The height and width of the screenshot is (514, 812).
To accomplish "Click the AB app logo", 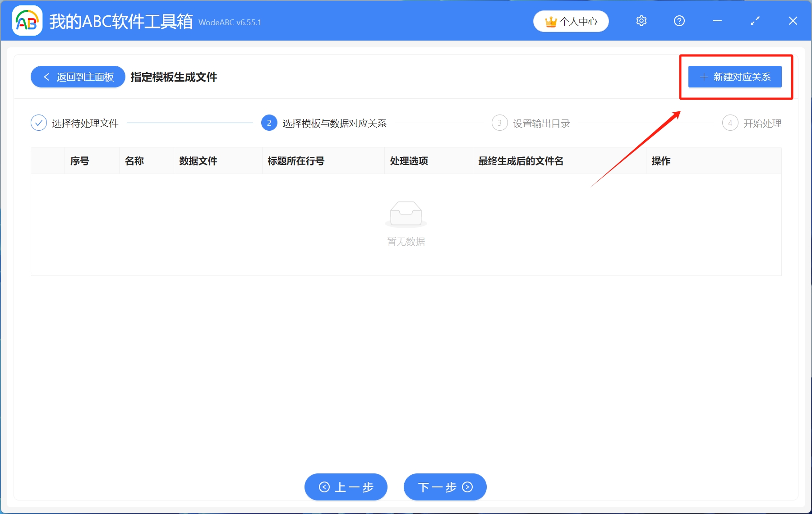I will pos(27,21).
